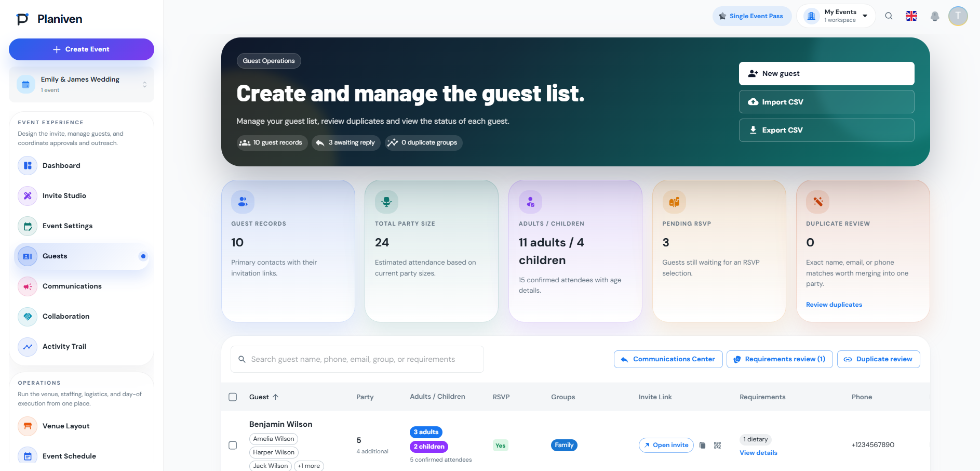Image resolution: width=980 pixels, height=471 pixels.
Task: Click the Invite Studio sidebar icon
Action: 28,195
